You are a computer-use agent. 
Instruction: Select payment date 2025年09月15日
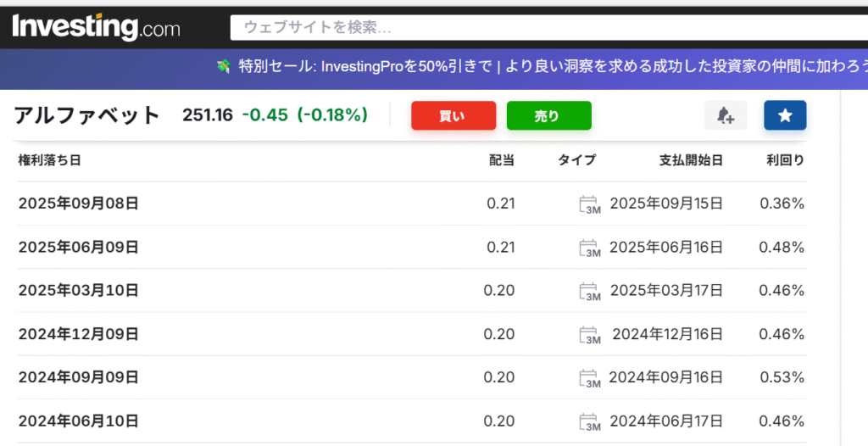[666, 203]
